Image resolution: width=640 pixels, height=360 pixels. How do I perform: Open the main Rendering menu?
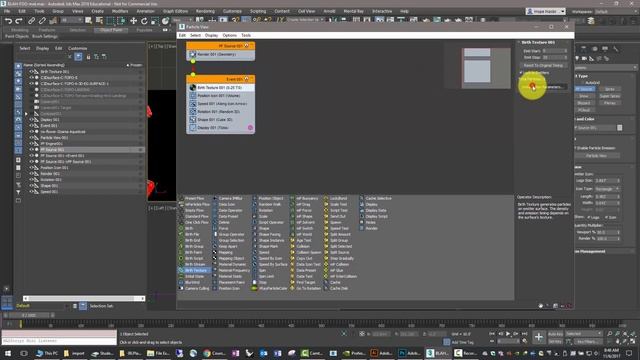[205, 11]
